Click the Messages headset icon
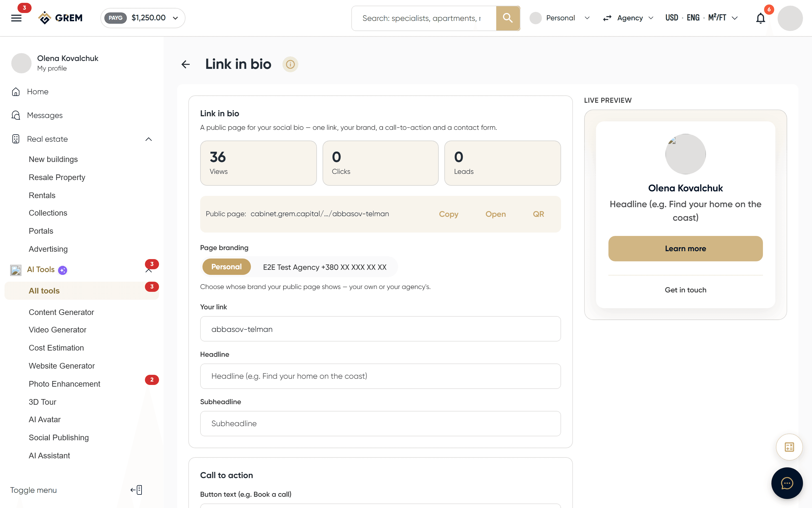 (16, 115)
